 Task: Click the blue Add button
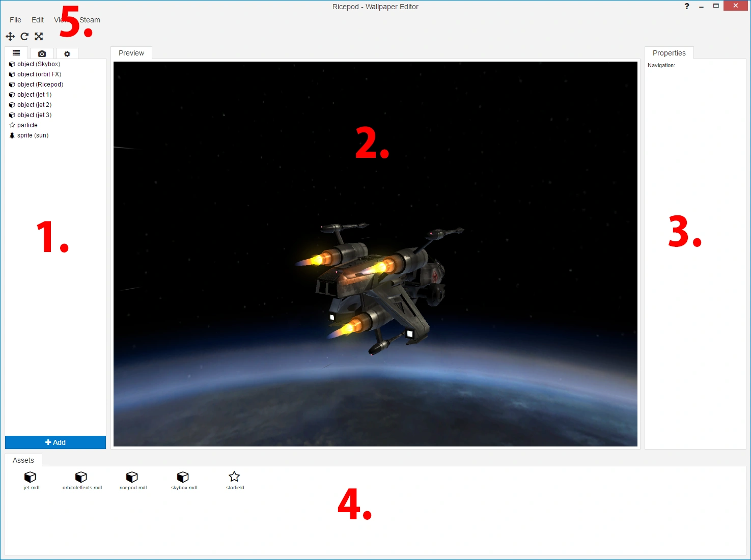tap(55, 442)
